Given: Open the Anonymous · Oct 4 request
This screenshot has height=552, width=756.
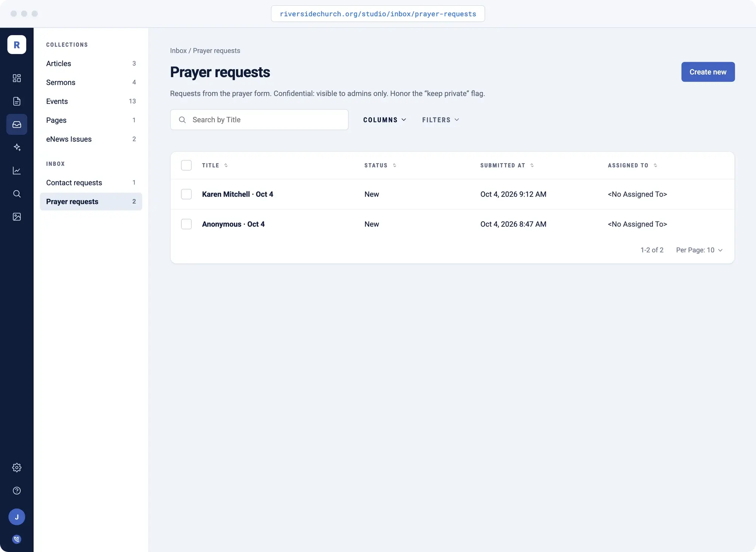Looking at the screenshot, I should [x=233, y=224].
